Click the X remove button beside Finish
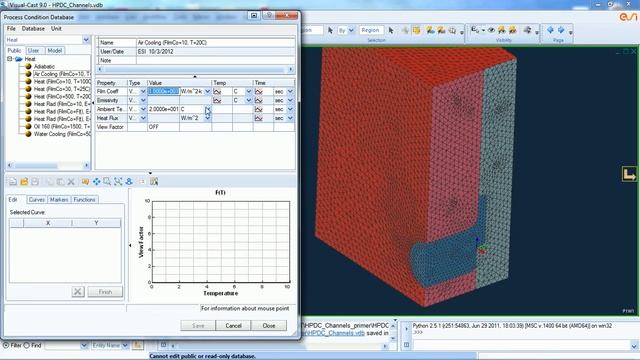This screenshot has width=640, height=360. 78,292
